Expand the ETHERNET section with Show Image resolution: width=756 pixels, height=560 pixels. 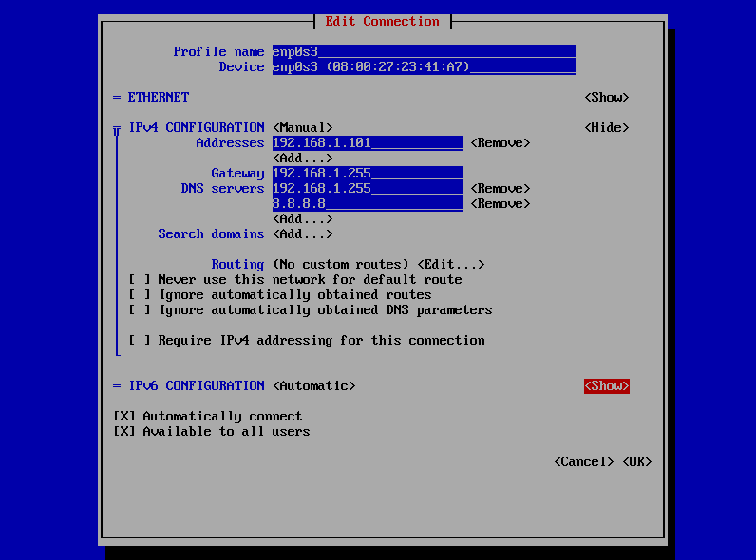pyautogui.click(x=606, y=97)
